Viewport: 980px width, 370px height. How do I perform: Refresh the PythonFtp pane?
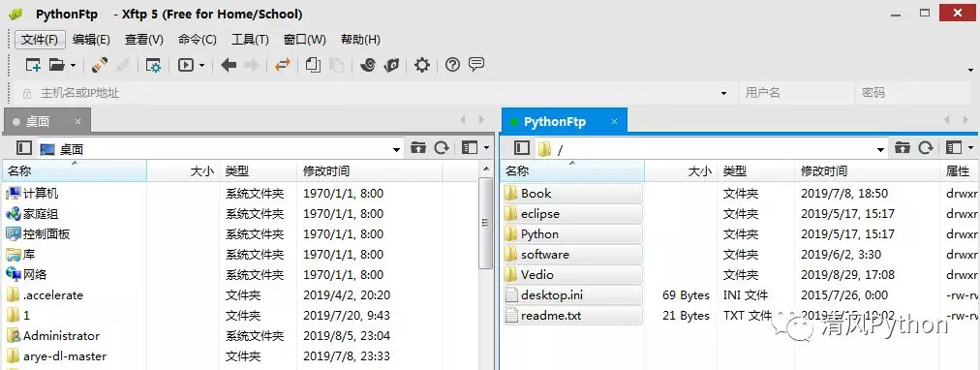926,147
